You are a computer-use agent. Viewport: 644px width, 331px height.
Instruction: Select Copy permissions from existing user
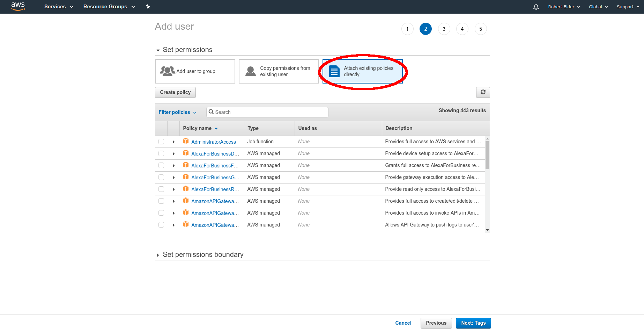pyautogui.click(x=279, y=71)
